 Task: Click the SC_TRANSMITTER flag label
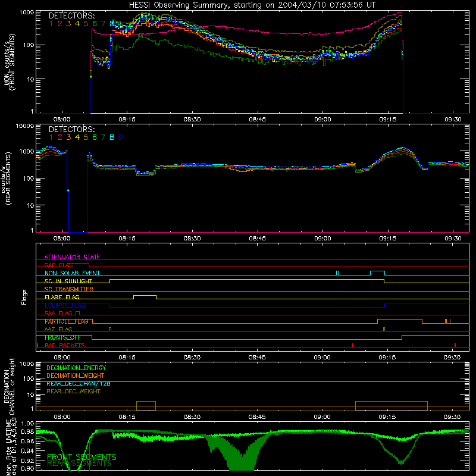pos(68,289)
